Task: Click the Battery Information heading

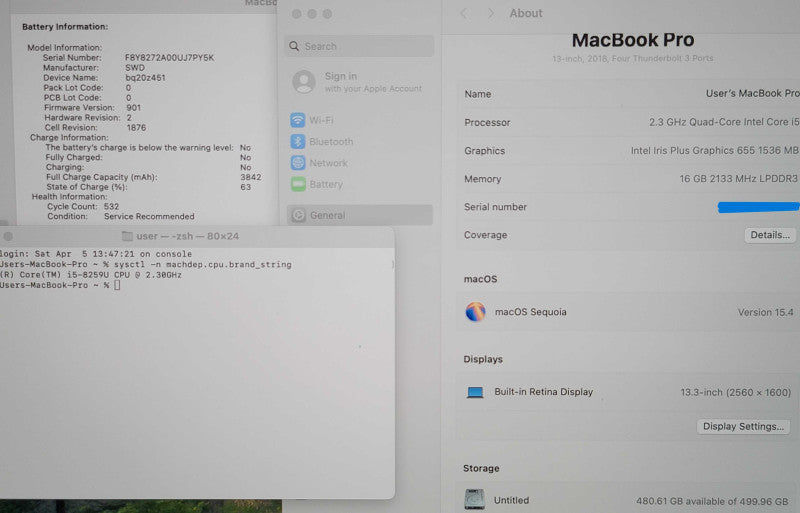Action: [65, 27]
